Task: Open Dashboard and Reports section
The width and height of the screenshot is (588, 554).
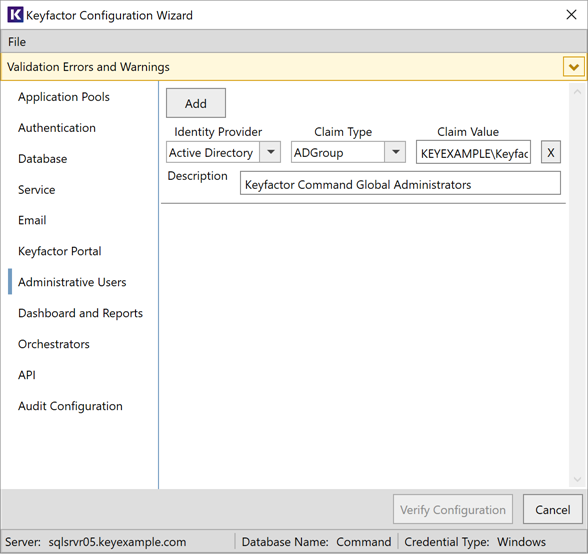Action: (80, 313)
